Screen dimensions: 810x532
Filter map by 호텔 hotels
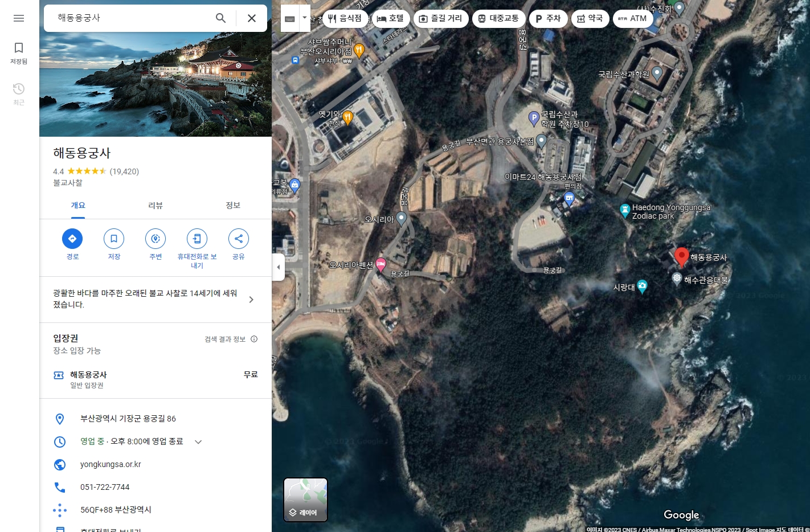coord(390,19)
